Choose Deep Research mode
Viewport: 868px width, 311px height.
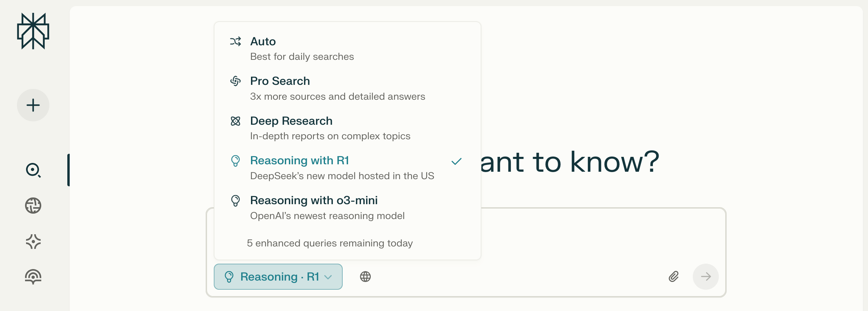point(347,128)
